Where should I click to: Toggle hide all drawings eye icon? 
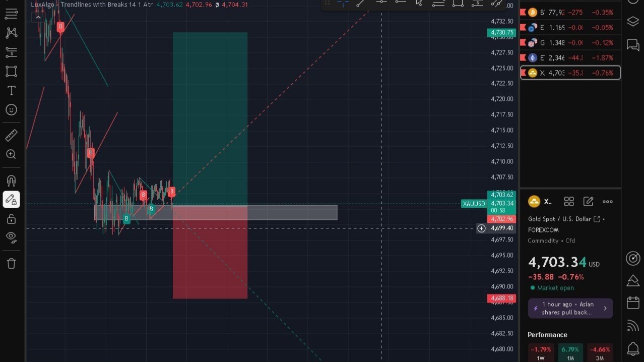pyautogui.click(x=11, y=237)
